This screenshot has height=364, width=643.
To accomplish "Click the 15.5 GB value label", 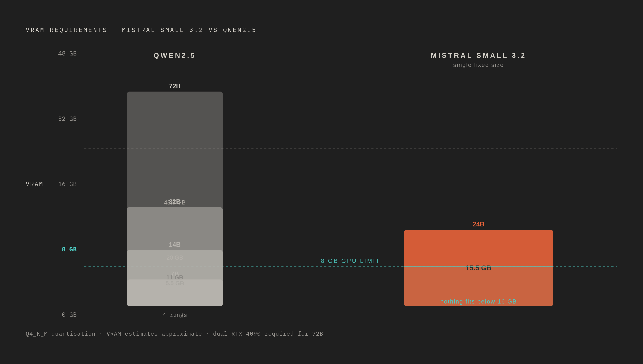I will [x=478, y=268].
